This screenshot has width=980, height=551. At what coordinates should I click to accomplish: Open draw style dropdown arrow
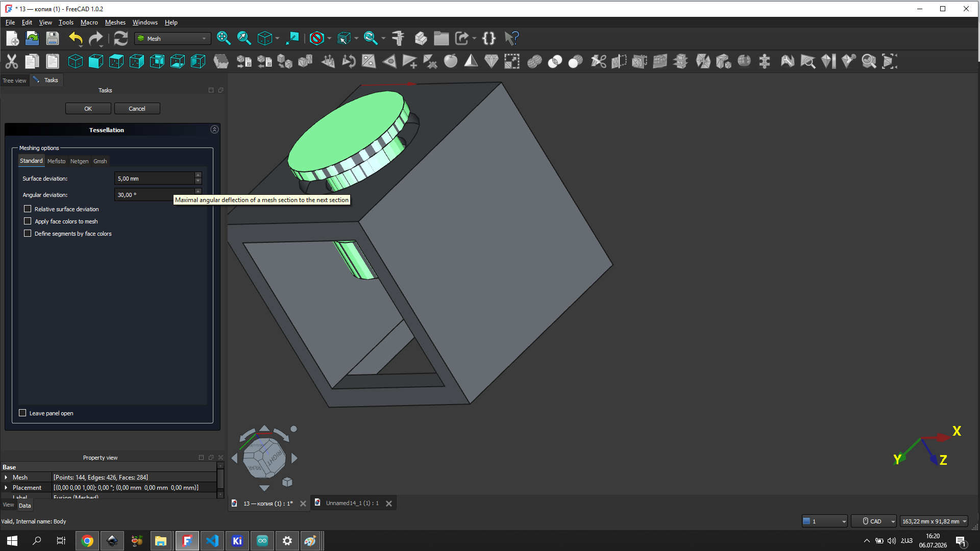pyautogui.click(x=329, y=38)
